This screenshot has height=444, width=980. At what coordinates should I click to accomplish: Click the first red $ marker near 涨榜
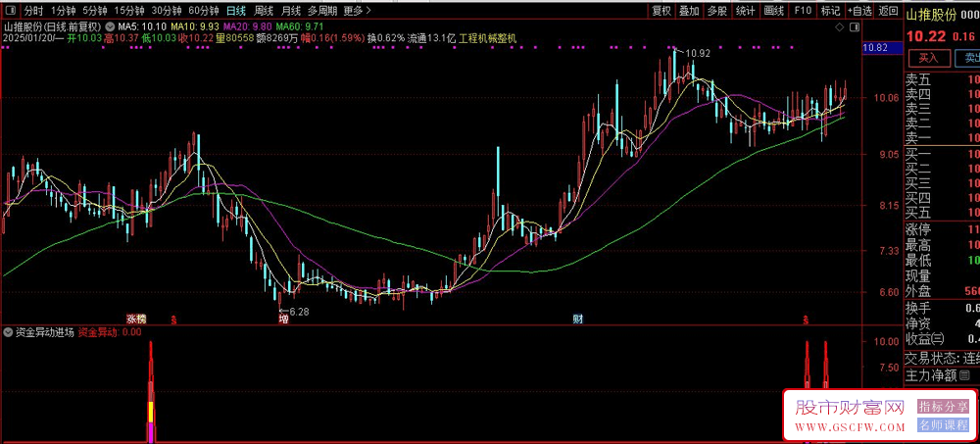pos(173,320)
